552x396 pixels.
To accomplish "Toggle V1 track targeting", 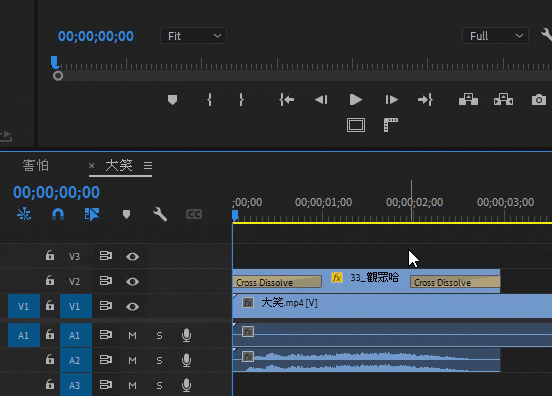I will (76, 306).
